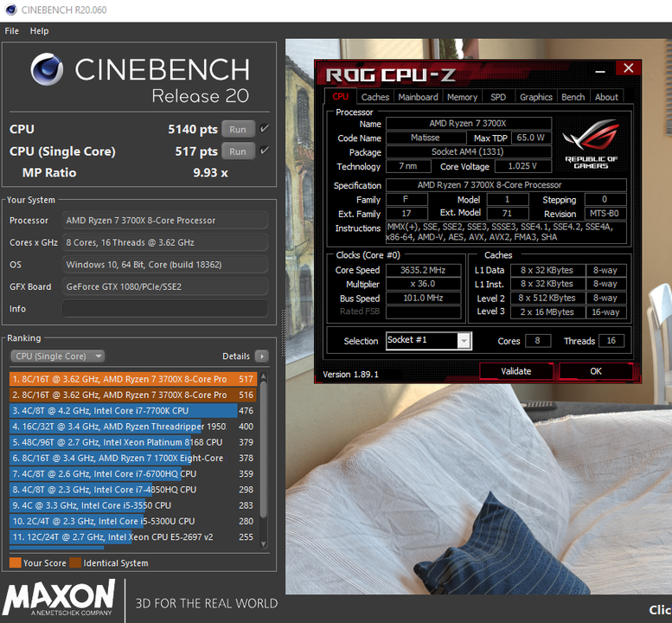Click the Republic of Gamers logo
Viewport: 672px width, 623px height.
(591, 144)
